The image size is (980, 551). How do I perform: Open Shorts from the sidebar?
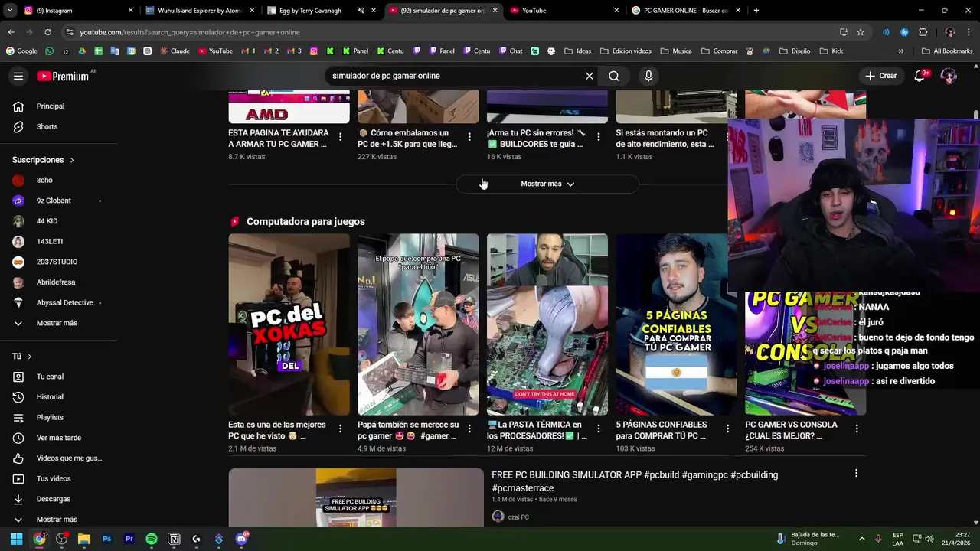click(x=47, y=126)
